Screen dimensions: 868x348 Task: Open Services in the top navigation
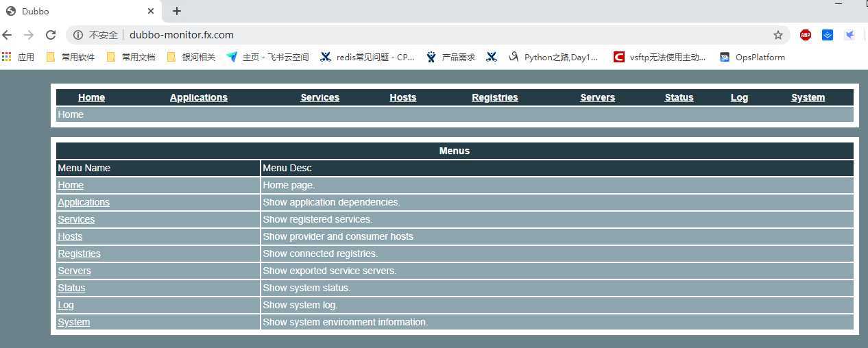(x=320, y=97)
